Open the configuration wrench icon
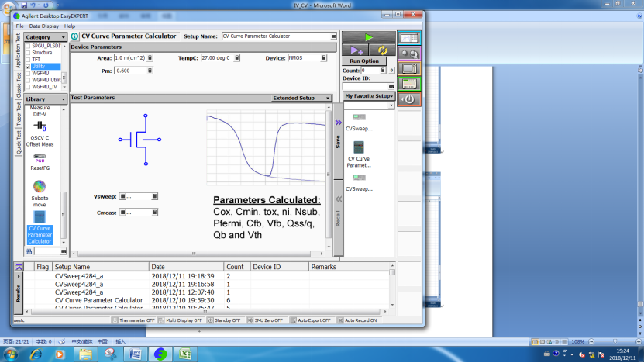Image resolution: width=644 pixels, height=363 pixels. (409, 54)
